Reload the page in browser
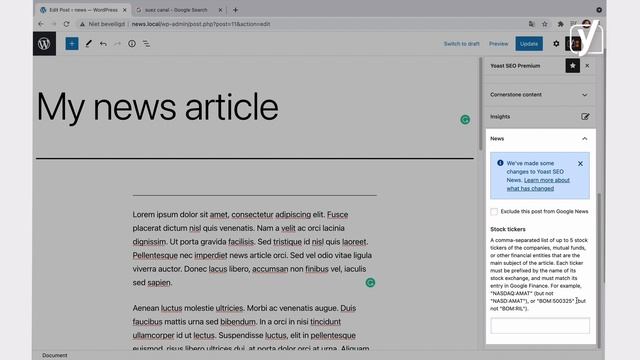640x360 pixels. 67,24
